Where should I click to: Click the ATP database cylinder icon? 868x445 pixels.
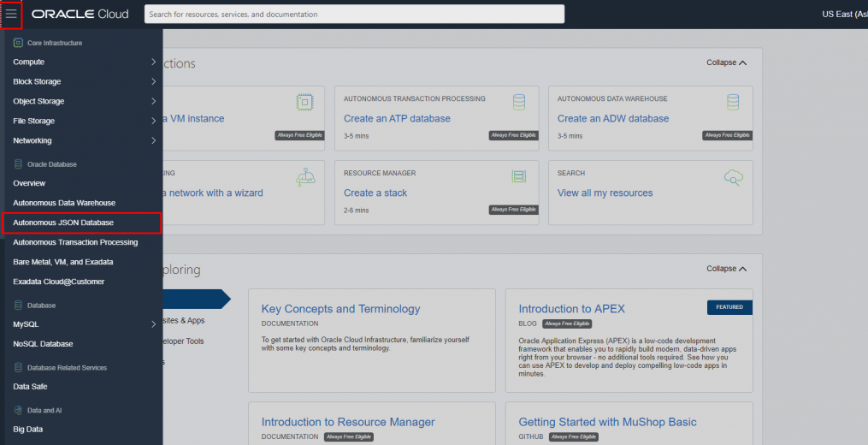(x=519, y=102)
